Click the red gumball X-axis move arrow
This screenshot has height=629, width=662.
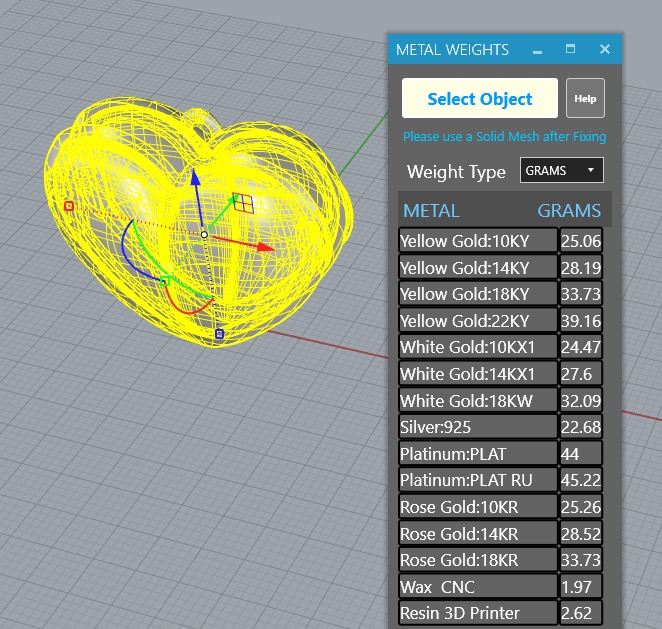pos(266,247)
